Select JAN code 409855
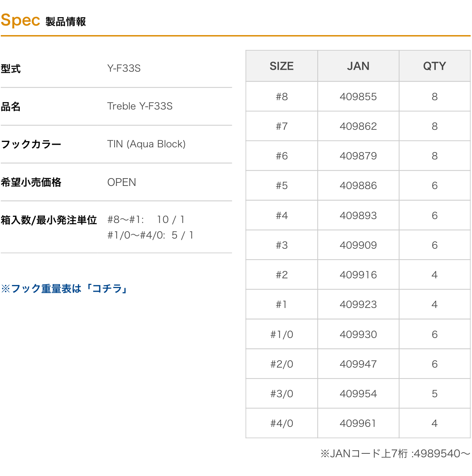The image size is (472, 476). tap(358, 97)
